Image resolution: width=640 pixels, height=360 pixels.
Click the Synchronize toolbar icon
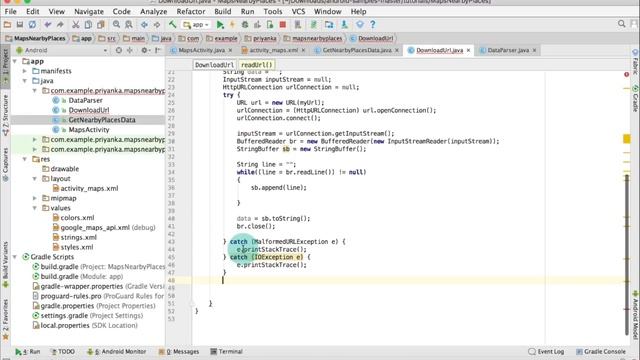32,24
